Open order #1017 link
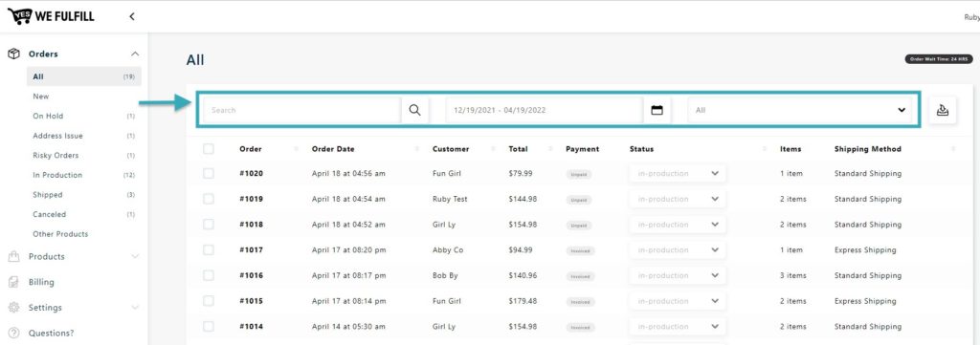980x345 pixels. tap(252, 250)
